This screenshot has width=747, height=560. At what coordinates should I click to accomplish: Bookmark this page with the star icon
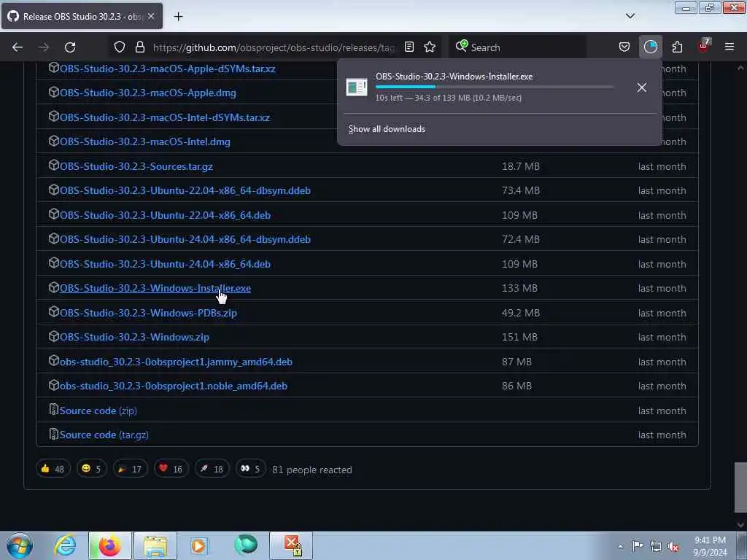point(430,47)
